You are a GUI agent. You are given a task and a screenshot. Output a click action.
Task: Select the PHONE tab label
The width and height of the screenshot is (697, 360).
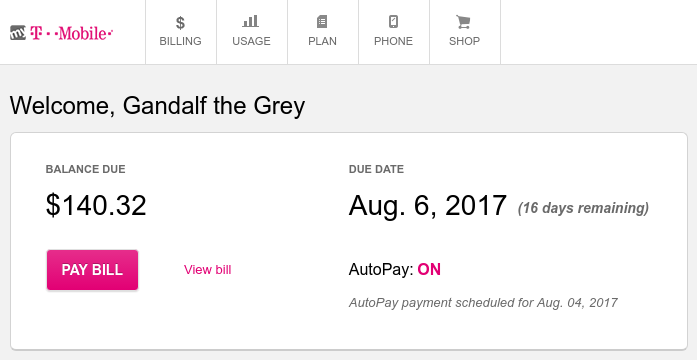click(393, 41)
